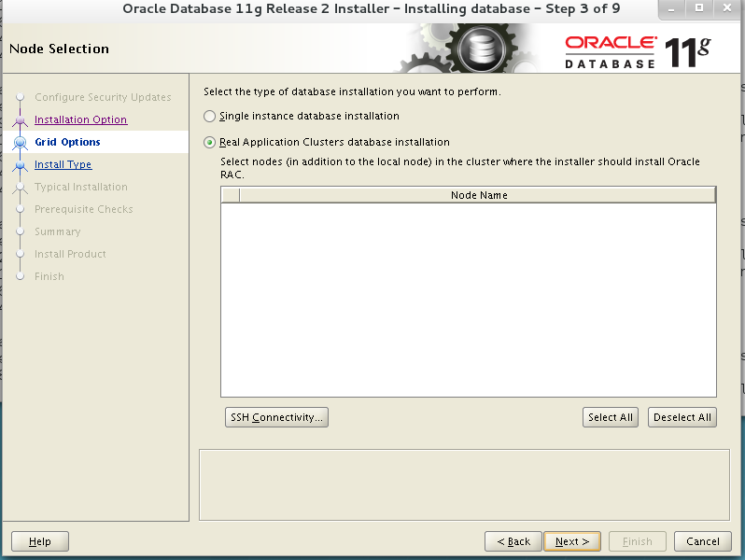Viewport: 745px width, 560px height.
Task: Click the Install Product step
Action: [x=70, y=254]
